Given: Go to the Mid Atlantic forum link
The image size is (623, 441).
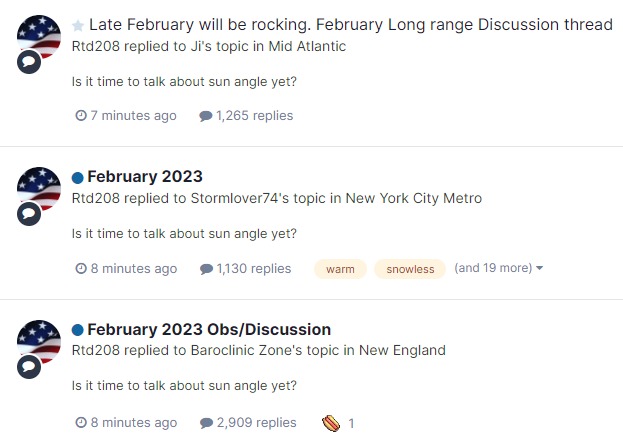Looking at the screenshot, I should [x=307, y=46].
